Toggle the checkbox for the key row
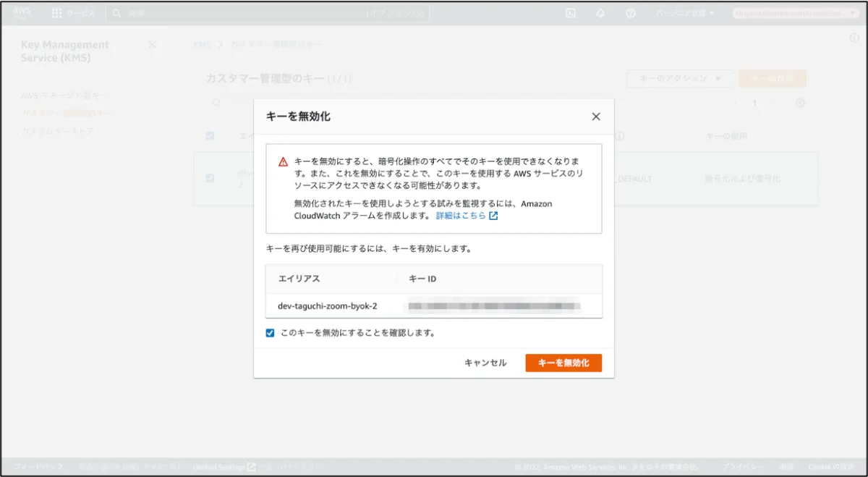868x477 pixels. click(210, 178)
